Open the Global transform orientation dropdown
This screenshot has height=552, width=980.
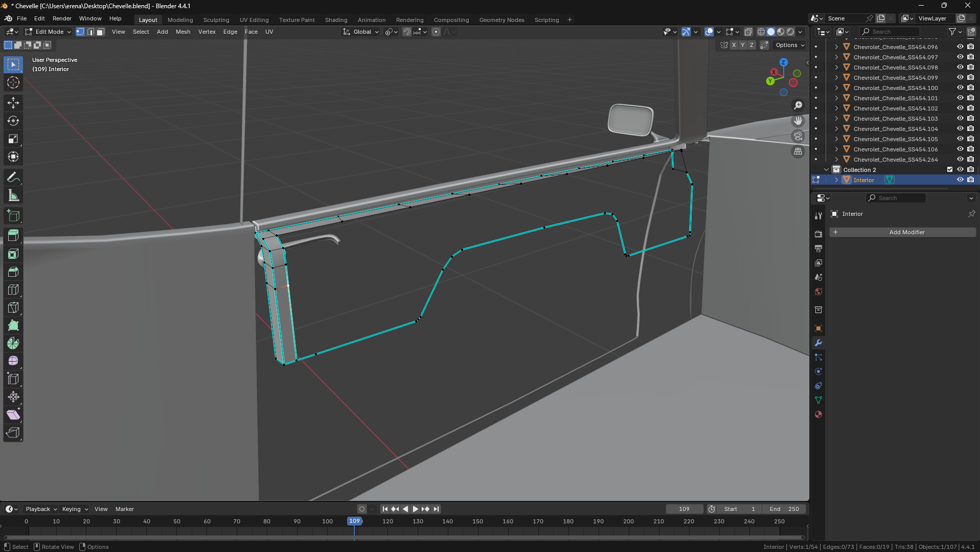(361, 32)
